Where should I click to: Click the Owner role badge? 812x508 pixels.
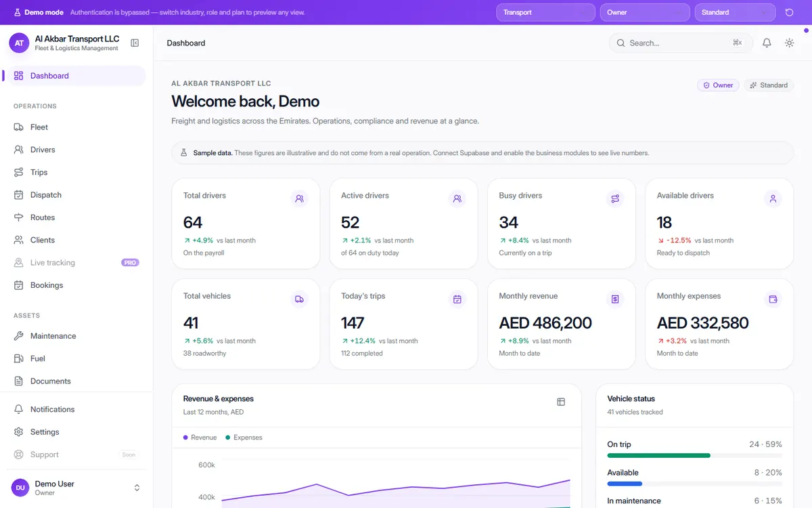pyautogui.click(x=718, y=85)
